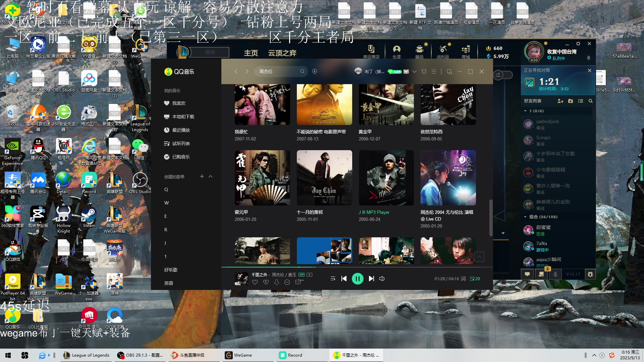Screen dimensions: 644x362
Task: Show hidden tray icons chevron
Action: 594,355
